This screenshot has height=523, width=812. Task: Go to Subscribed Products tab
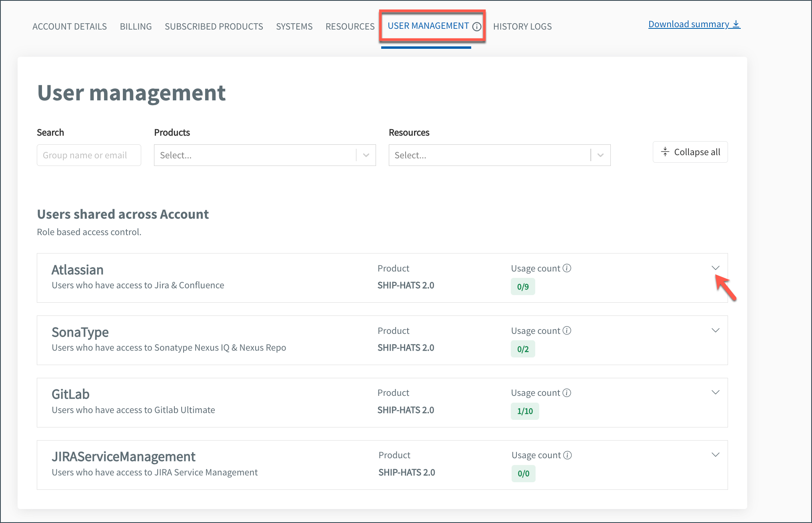pyautogui.click(x=214, y=26)
